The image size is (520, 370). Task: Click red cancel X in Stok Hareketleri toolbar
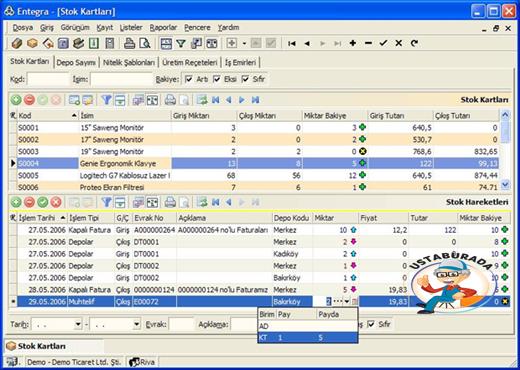click(x=56, y=202)
